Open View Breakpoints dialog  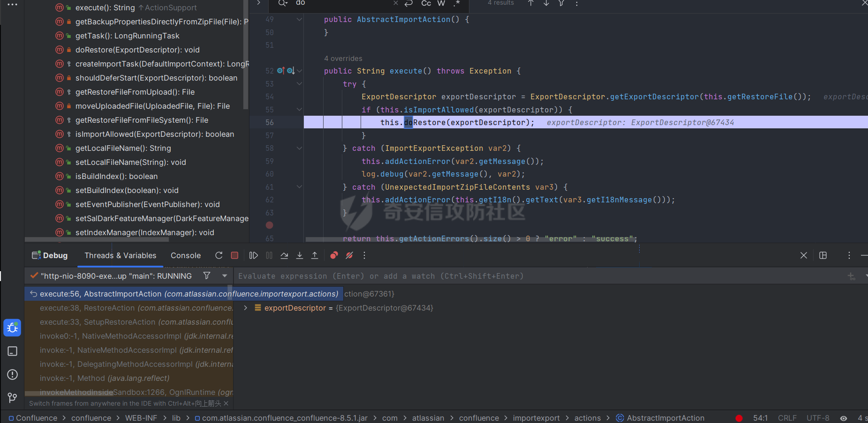point(334,255)
